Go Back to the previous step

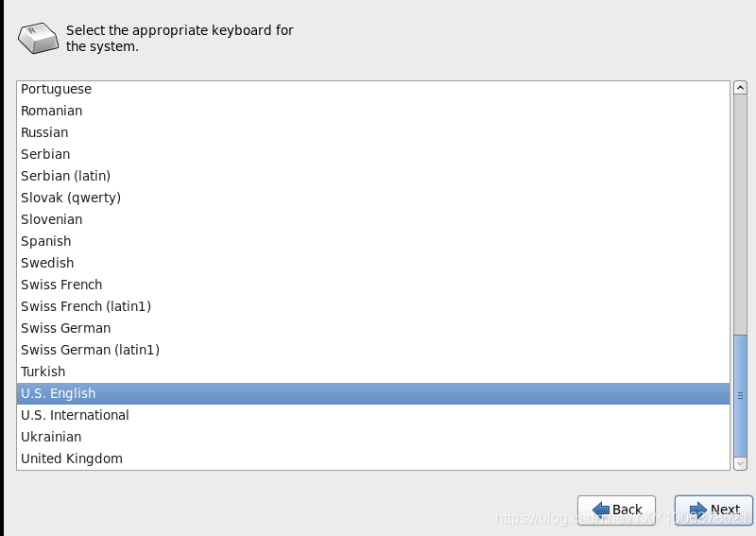coord(617,510)
